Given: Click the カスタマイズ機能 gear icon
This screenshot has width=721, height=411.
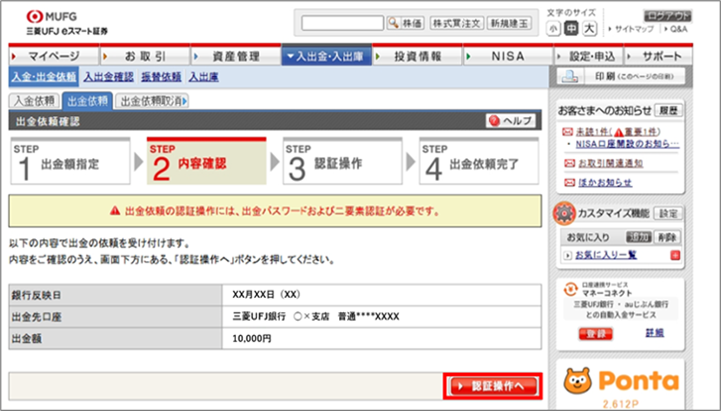Looking at the screenshot, I should [x=564, y=213].
